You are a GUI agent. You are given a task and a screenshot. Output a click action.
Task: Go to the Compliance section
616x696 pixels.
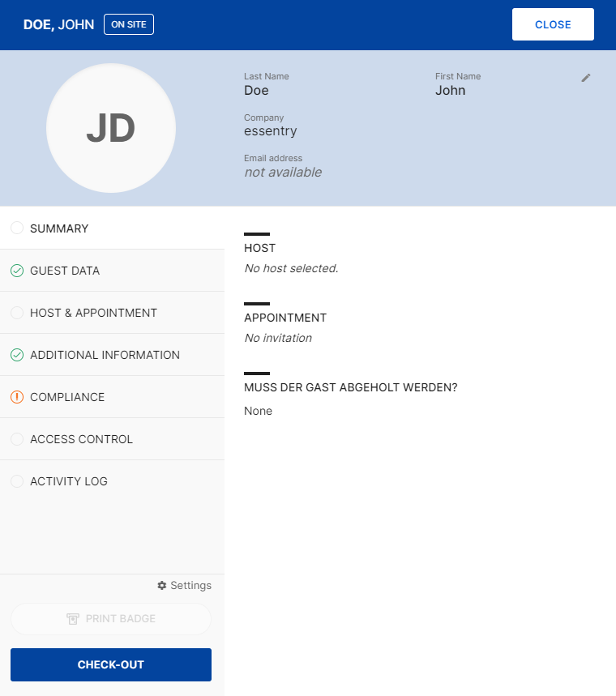click(x=112, y=397)
